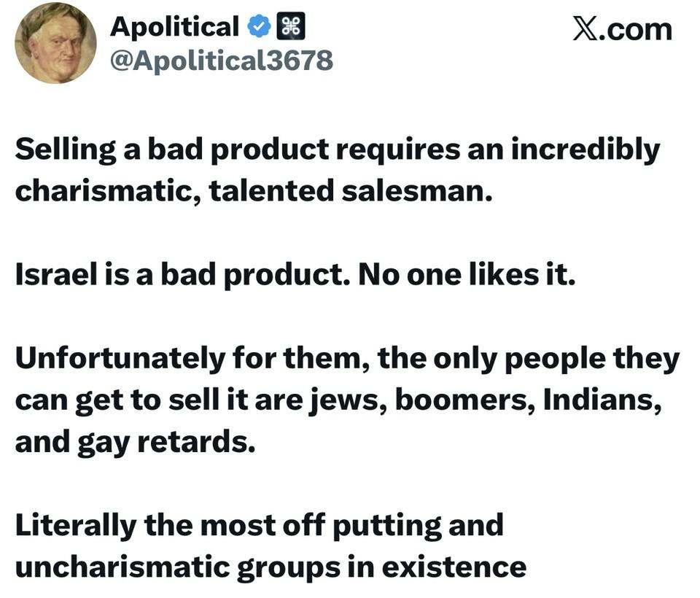
Task: Click the blue verified checkmark badge
Action: point(259,26)
